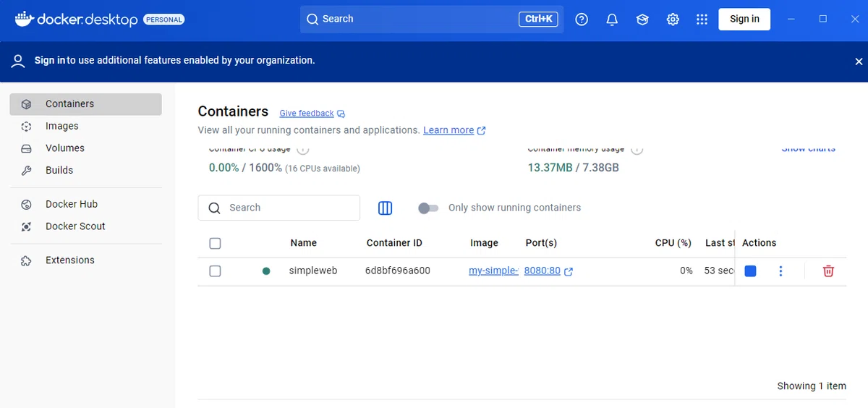Viewport: 868px width, 408px height.
Task: Click the top search bar
Action: (x=431, y=19)
